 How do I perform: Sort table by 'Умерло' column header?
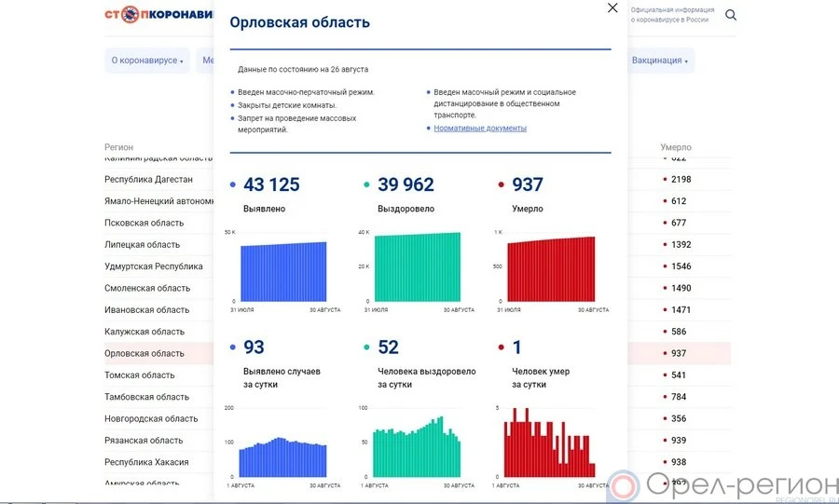[x=675, y=147]
